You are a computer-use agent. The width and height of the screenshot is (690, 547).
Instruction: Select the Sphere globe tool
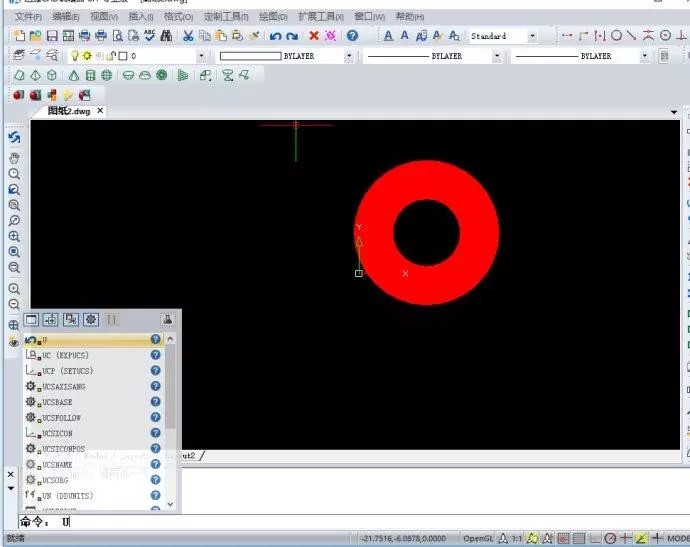click(106, 75)
